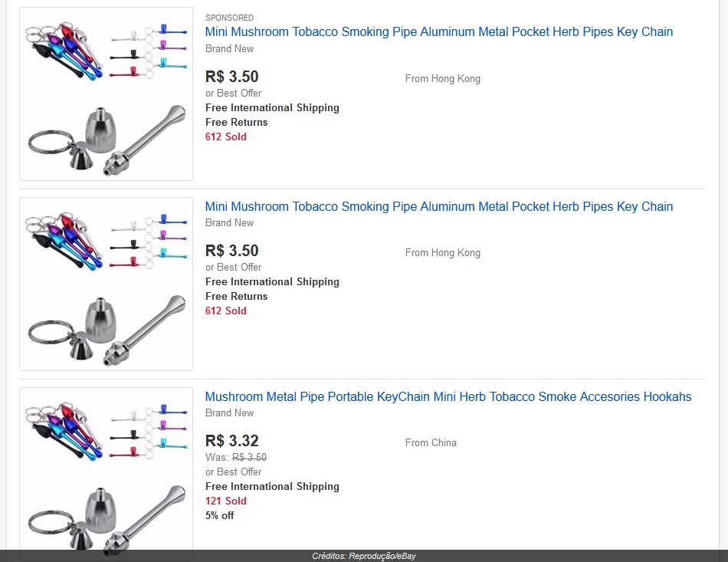Screen dimensions: 728x562
Task: Click the R$ 3.50 price of second listing
Action: pos(231,251)
